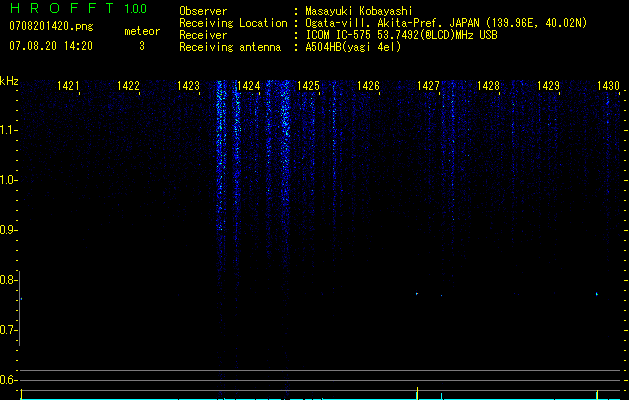Click the meteor echo dot near 1430
This screenshot has height=400, width=629.
click(597, 294)
